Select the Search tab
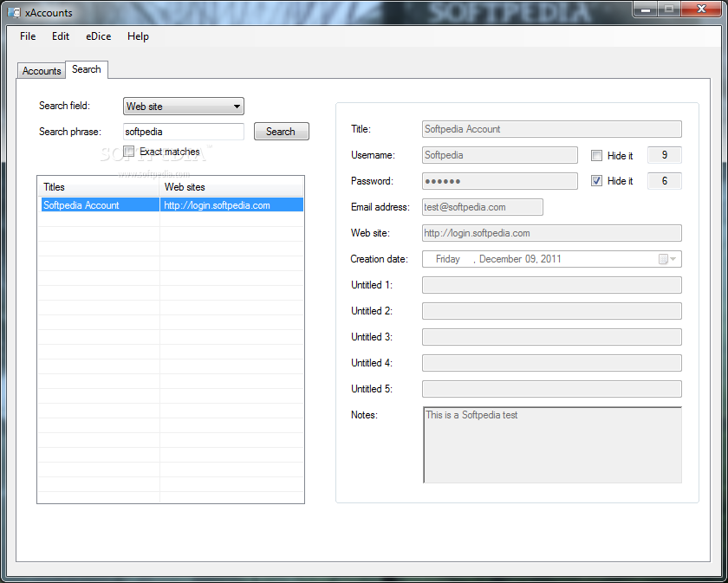The image size is (728, 583). [87, 69]
